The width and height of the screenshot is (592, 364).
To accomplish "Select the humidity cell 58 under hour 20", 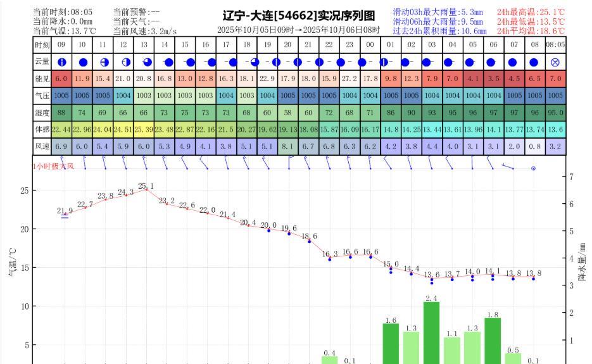I will (287, 113).
